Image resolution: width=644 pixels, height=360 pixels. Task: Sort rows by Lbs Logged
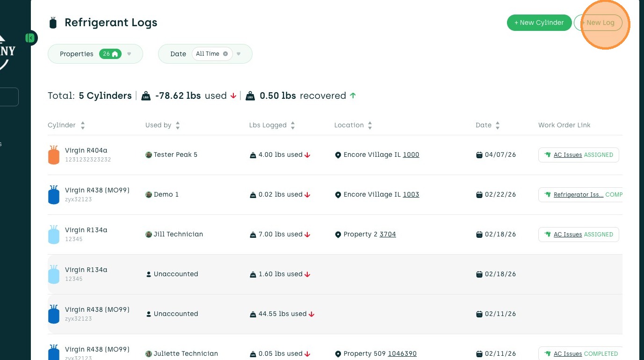pyautogui.click(x=293, y=125)
